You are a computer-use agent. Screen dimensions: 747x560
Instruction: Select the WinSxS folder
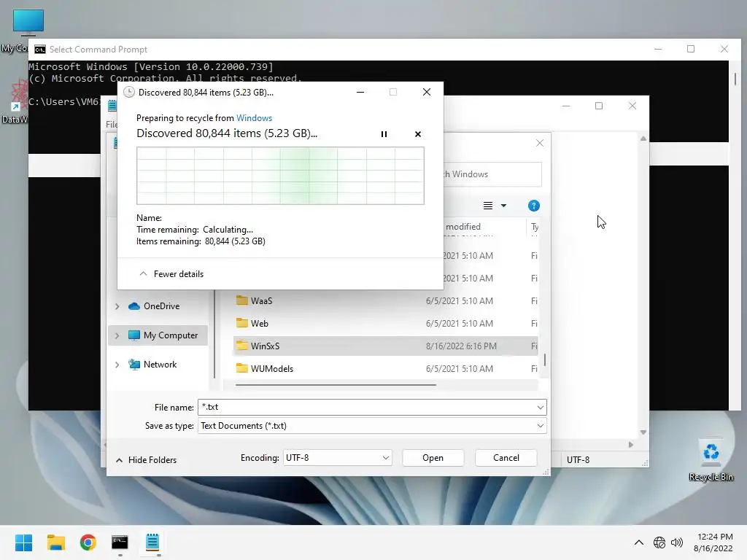coord(386,346)
